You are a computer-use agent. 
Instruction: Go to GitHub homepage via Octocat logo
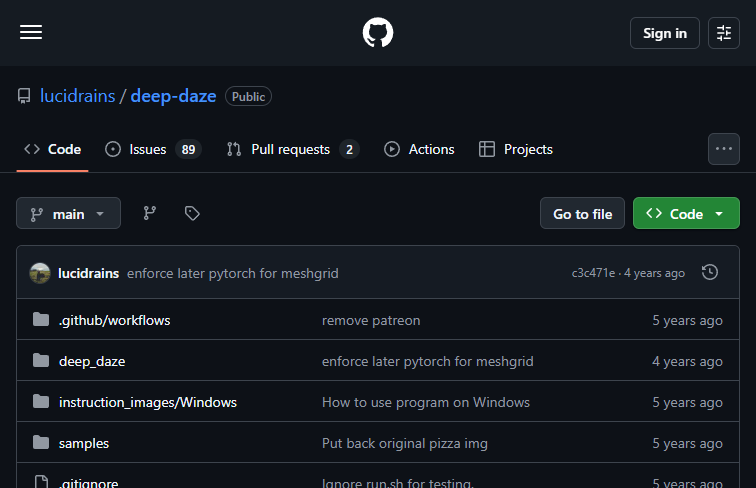click(x=378, y=32)
